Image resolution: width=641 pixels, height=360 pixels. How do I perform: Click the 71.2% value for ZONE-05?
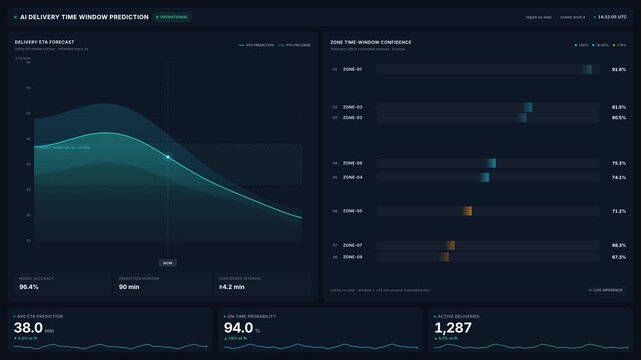click(619, 211)
